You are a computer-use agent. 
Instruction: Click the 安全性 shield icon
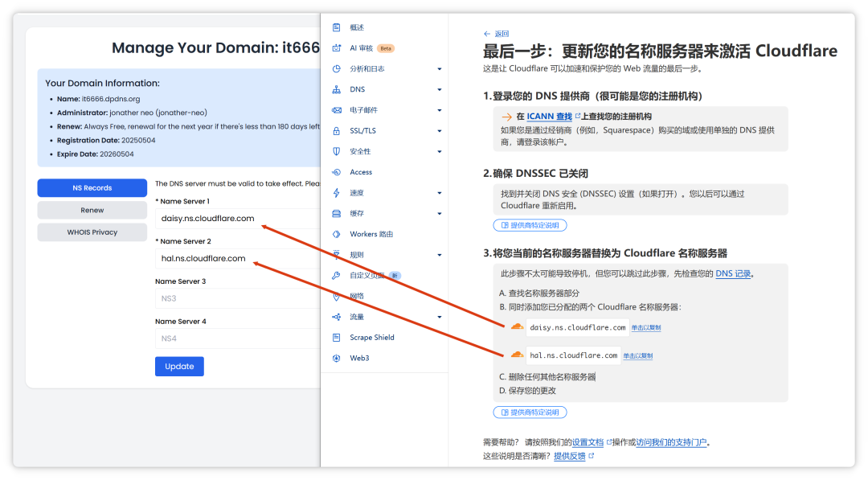[336, 151]
